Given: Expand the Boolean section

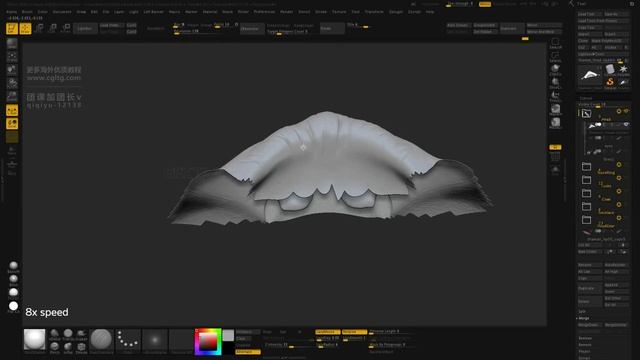Looking at the screenshot, I should (x=585, y=338).
